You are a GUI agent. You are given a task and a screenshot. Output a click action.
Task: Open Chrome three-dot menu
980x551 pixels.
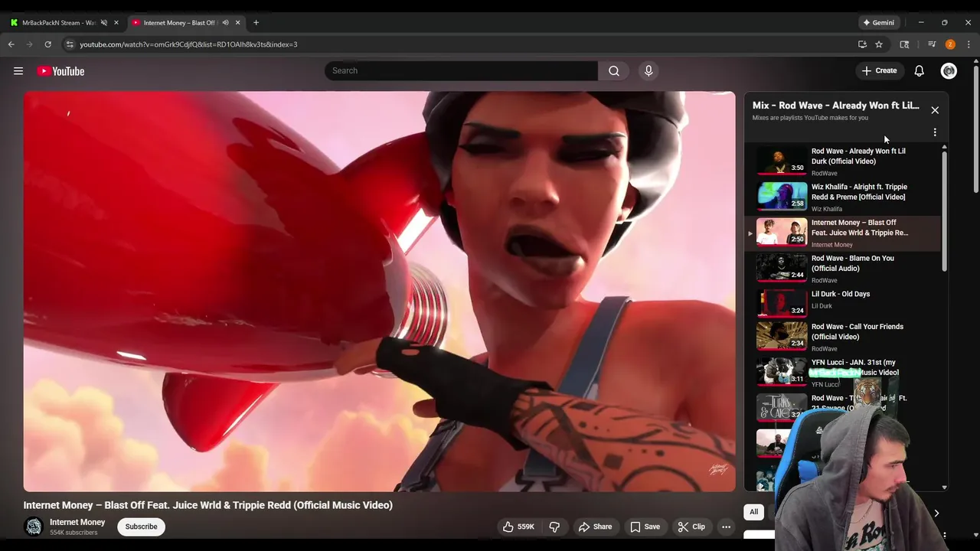click(x=969, y=44)
